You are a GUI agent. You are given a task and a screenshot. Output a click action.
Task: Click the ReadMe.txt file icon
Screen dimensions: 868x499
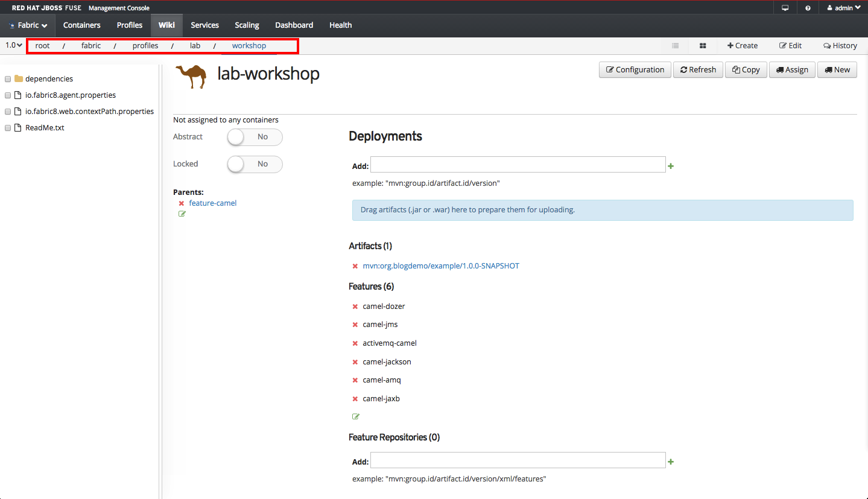18,127
